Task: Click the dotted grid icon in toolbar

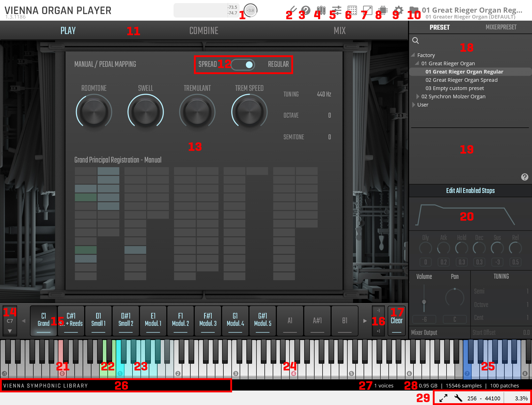Action: point(352,10)
